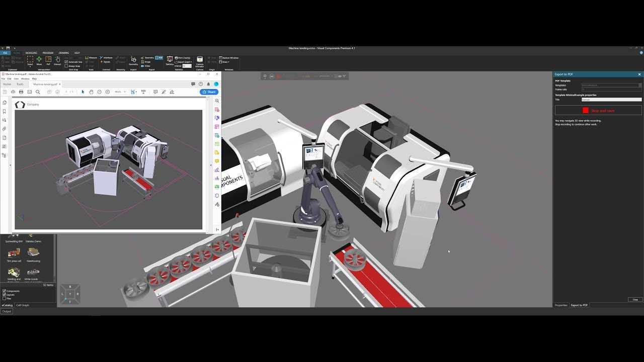Click the Stop and save button

[598, 110]
